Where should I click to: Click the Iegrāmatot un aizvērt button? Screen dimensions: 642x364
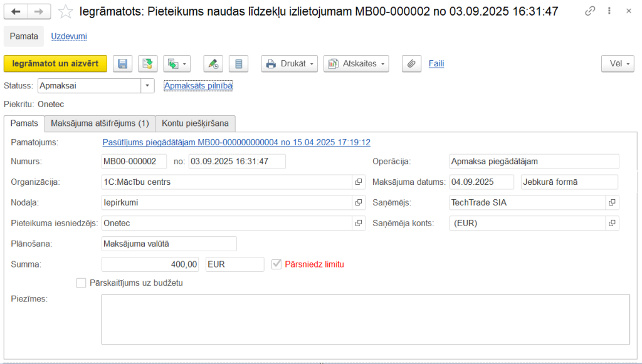click(x=55, y=63)
